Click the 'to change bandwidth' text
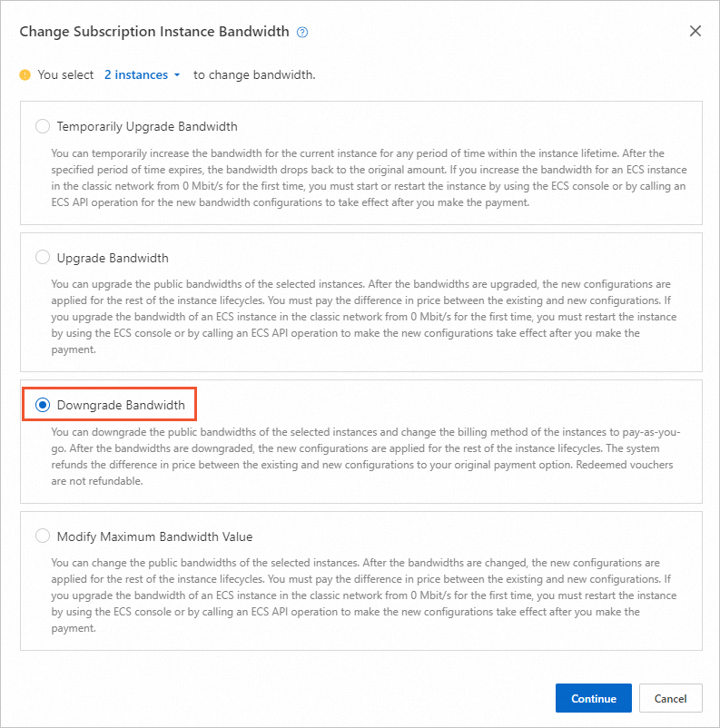Screen dimensions: 720x728 point(254,75)
